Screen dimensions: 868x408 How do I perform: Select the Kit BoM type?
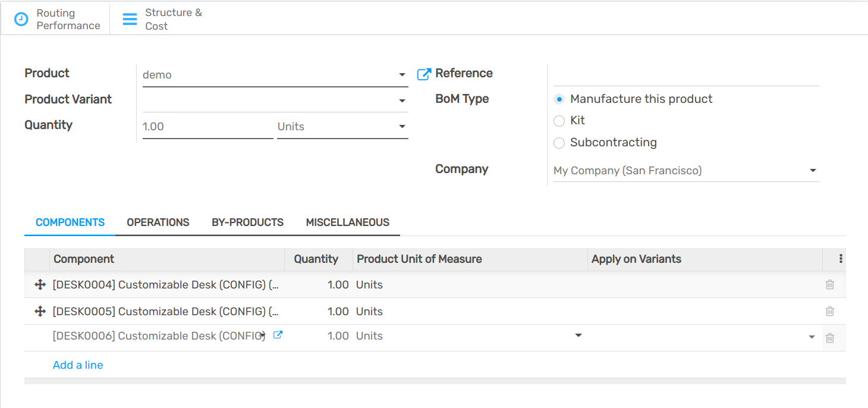[x=559, y=121]
